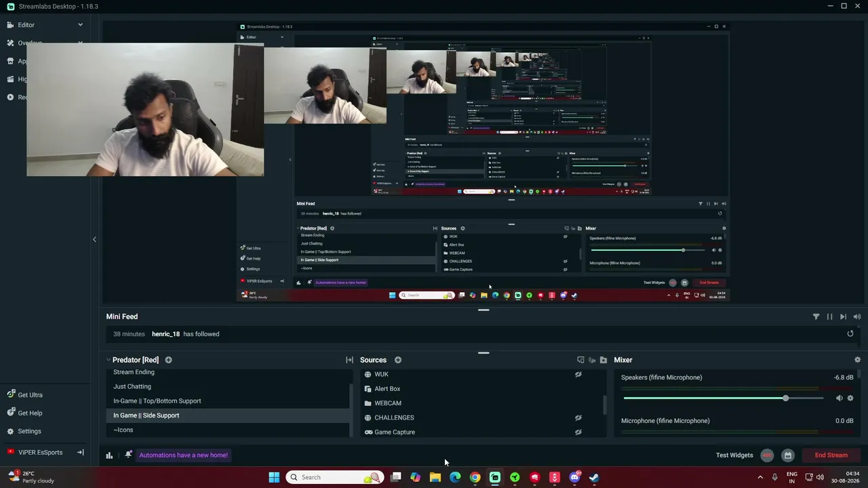Screen dimensions: 868x488
Task: Pause the Mini Feed event queue
Action: (x=829, y=317)
